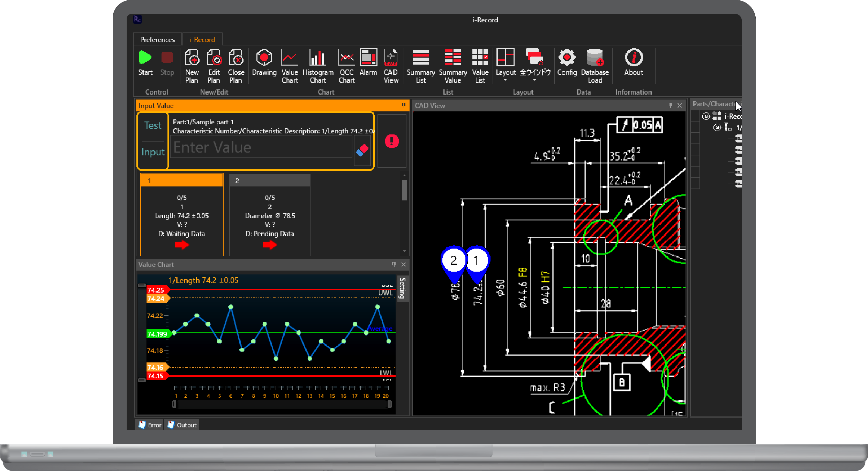Click the Enter Value input field

tap(261, 147)
